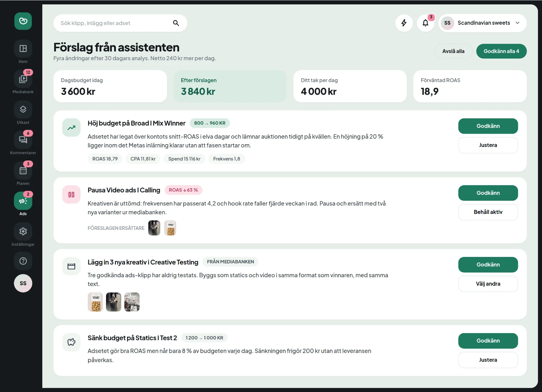Open Mediabank in the sidebar
This screenshot has width=542, height=392.
(x=23, y=79)
